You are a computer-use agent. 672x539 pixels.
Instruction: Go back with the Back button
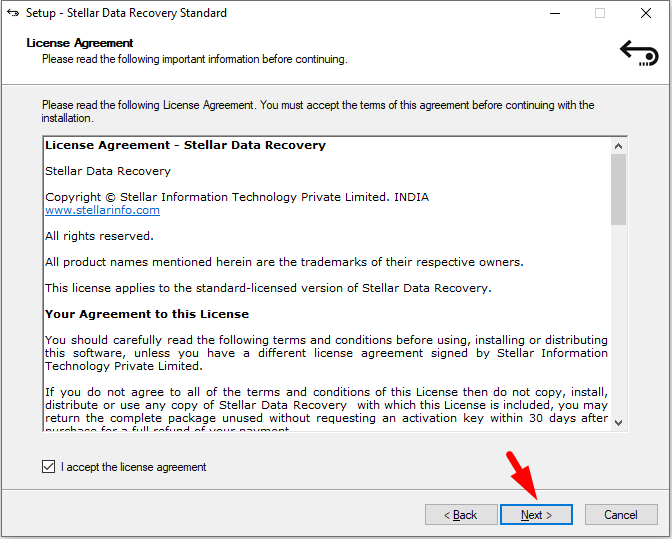[461, 514]
